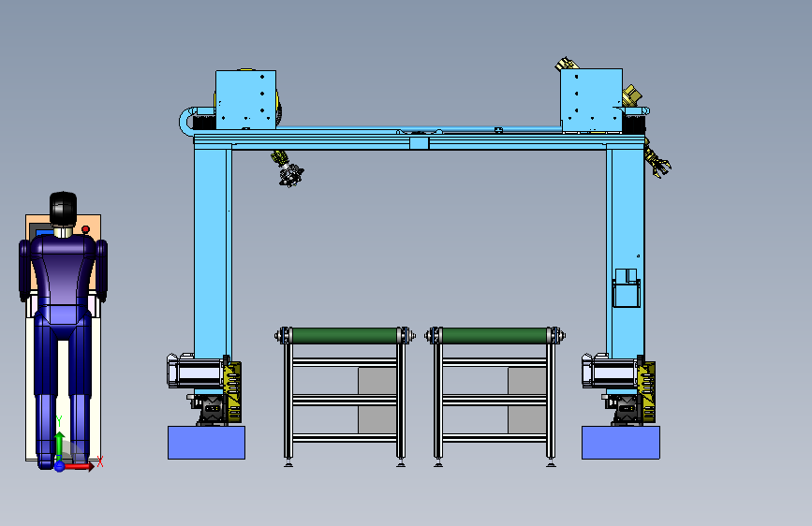The height and width of the screenshot is (526, 812).
Task: Click the gray panel in left conveyor frame
Action: coord(377,401)
